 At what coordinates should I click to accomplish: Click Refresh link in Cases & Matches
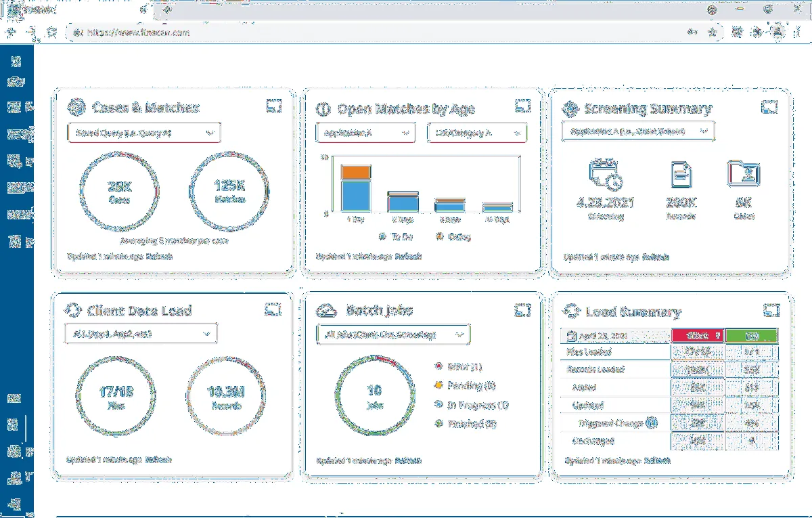tap(160, 257)
